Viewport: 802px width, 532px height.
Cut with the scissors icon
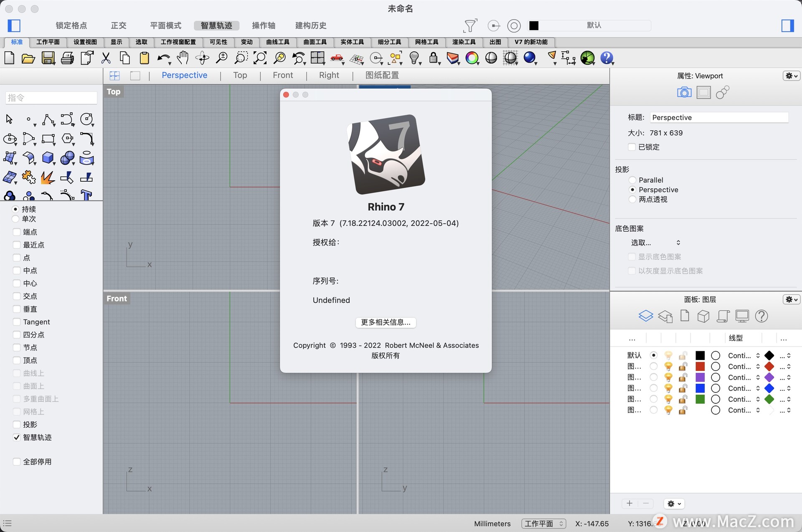coord(106,58)
